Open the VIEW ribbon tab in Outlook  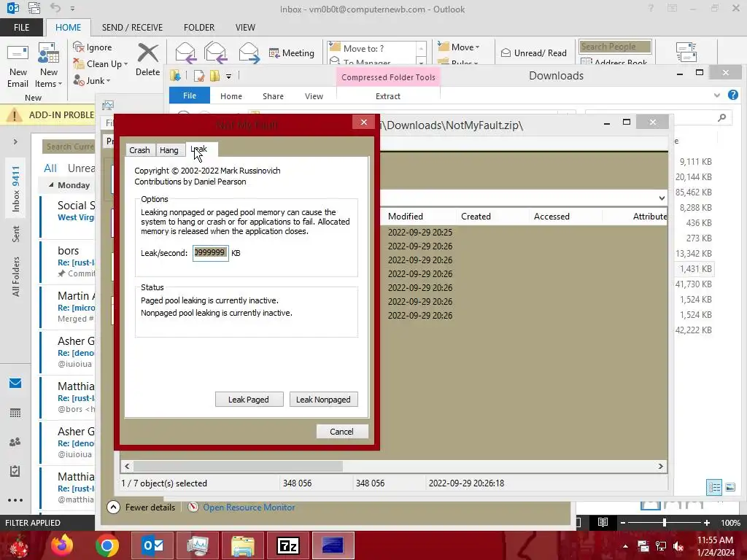click(245, 28)
